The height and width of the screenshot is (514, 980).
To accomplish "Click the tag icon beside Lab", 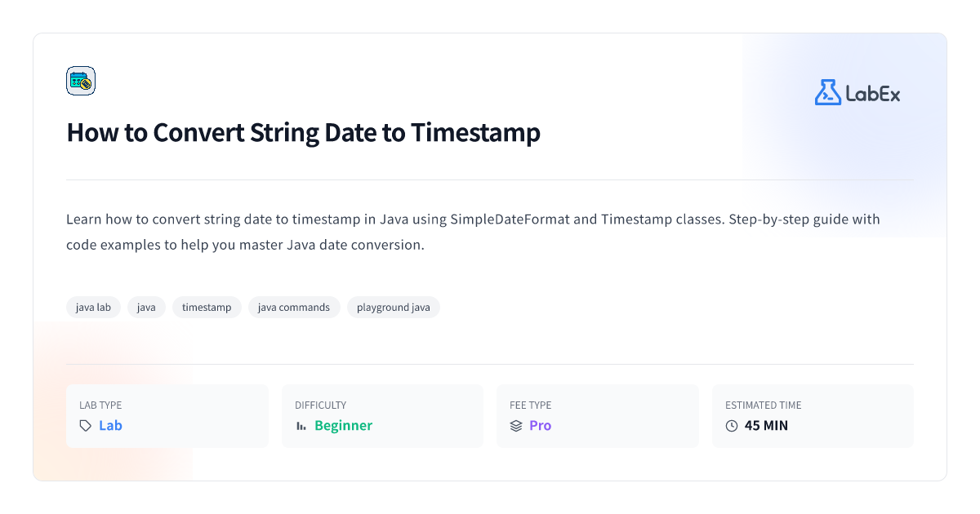I will click(x=86, y=426).
